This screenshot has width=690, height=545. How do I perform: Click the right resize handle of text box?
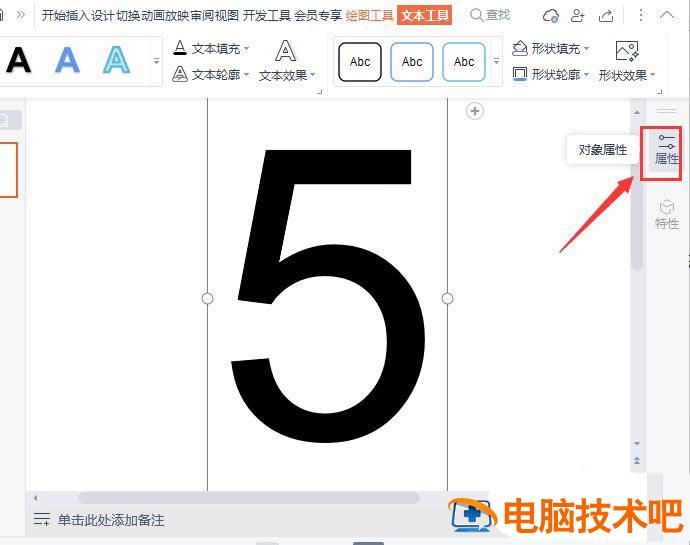tap(447, 298)
